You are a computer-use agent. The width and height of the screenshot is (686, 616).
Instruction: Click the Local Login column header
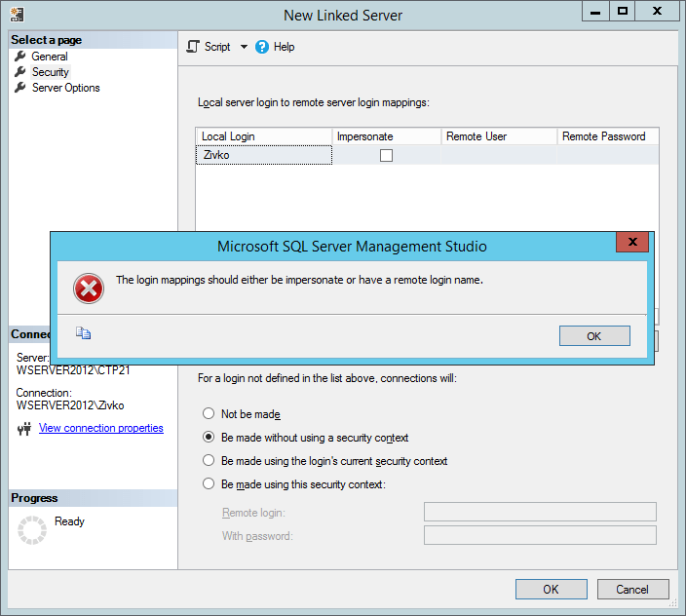pyautogui.click(x=264, y=136)
